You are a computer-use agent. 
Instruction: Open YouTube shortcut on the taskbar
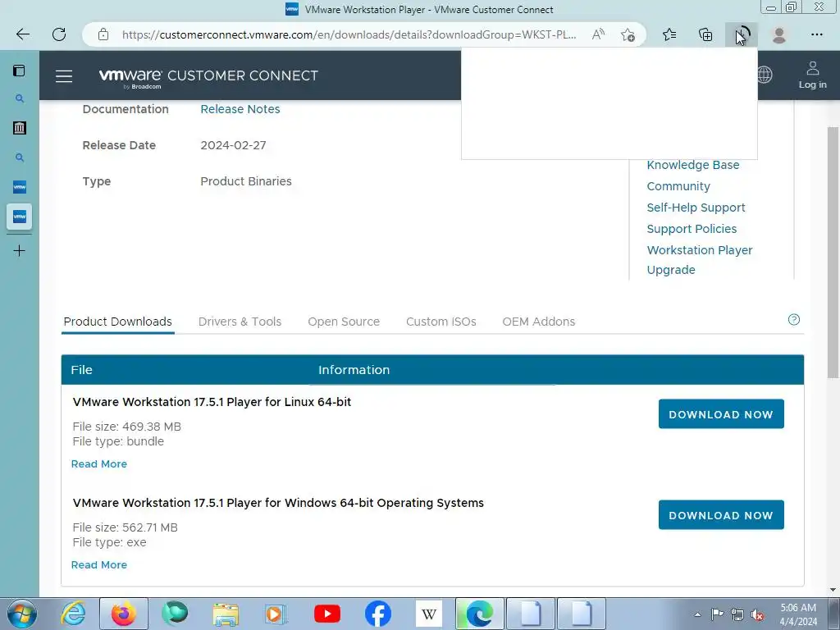click(327, 614)
